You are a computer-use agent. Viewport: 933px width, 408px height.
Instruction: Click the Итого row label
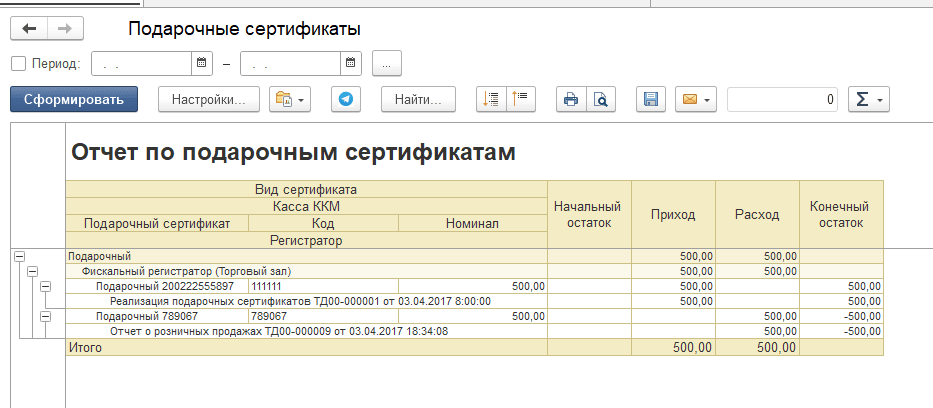(x=86, y=347)
